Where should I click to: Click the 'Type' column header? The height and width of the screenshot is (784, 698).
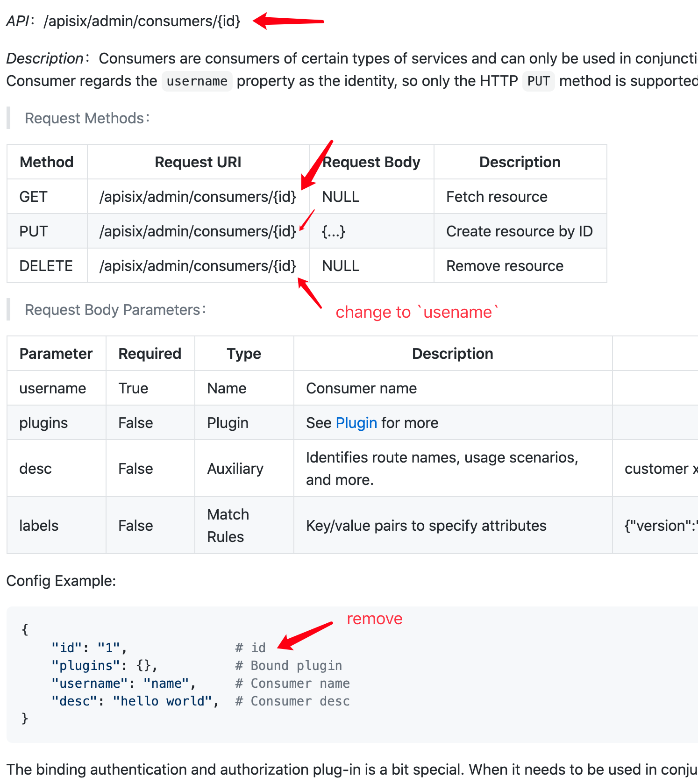tap(244, 354)
